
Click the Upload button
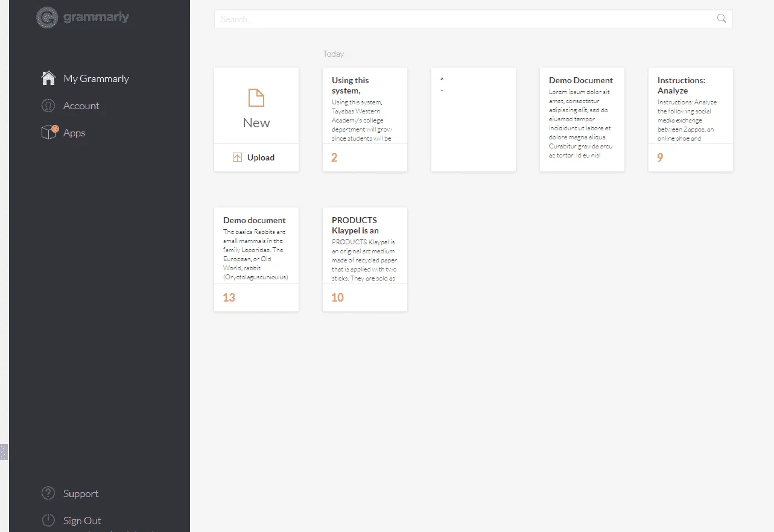click(x=256, y=157)
